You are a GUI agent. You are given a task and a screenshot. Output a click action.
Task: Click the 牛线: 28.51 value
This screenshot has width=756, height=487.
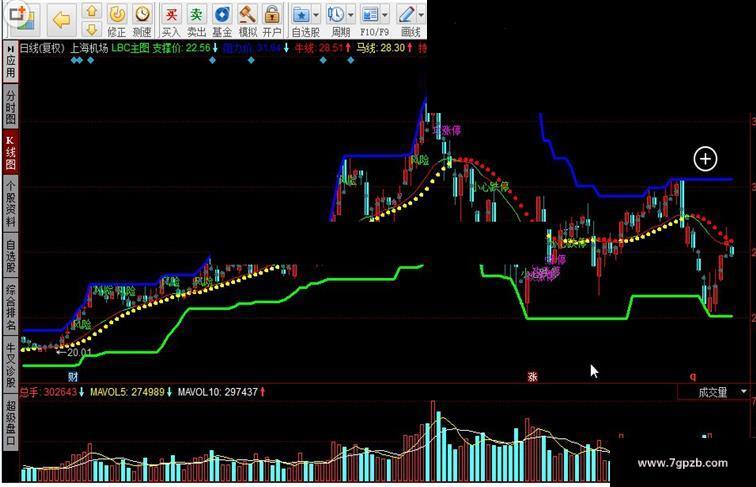point(319,48)
